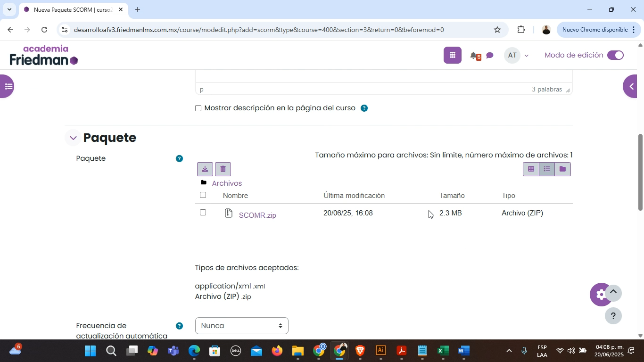Open Adobe Illustrator from the taskbar

pyautogui.click(x=381, y=351)
